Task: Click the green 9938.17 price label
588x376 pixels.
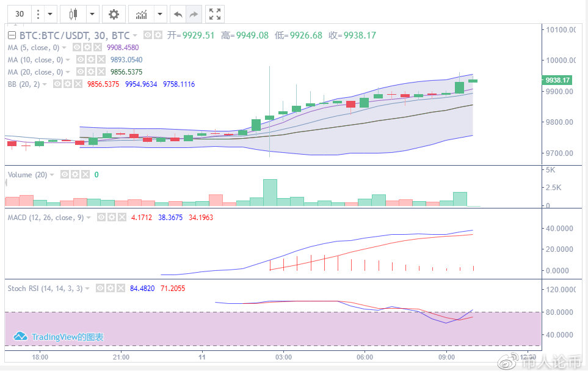Action: coord(556,79)
